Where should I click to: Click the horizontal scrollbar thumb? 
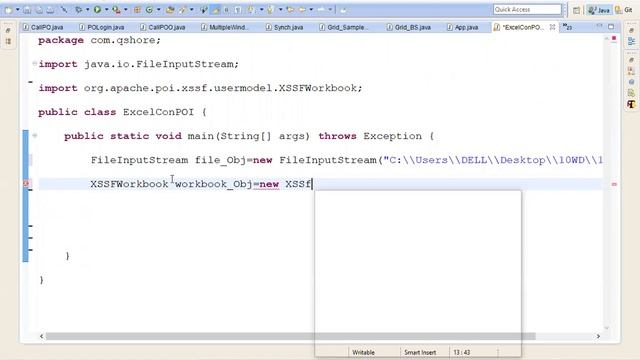[290, 336]
